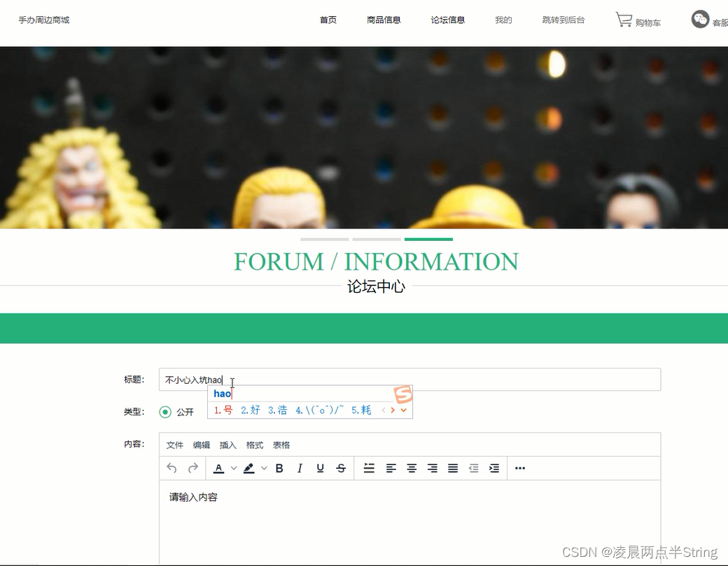Viewport: 728px width, 566px height.
Task: Open the 插入 menu in the editor
Action: click(227, 445)
